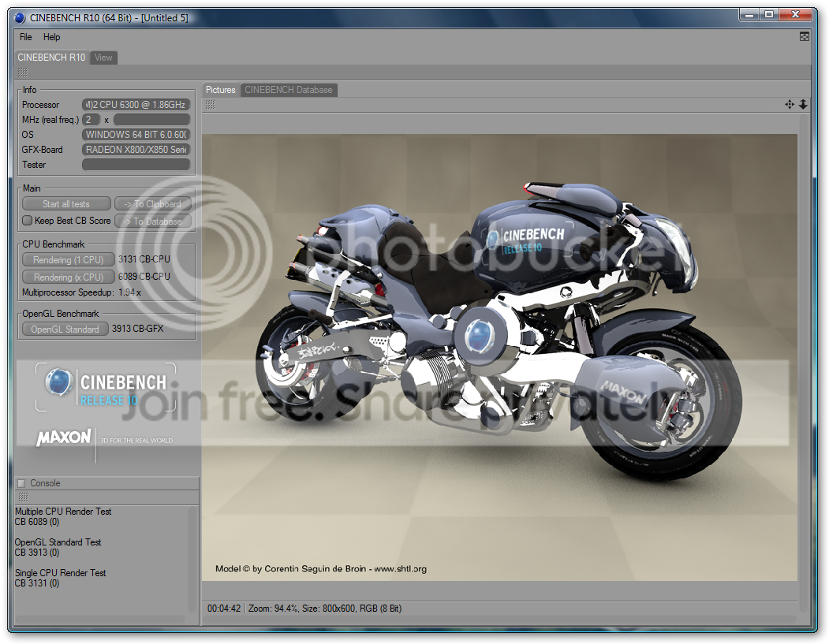The width and height of the screenshot is (829, 644).
Task: Open the Help menu
Action: tap(52, 37)
